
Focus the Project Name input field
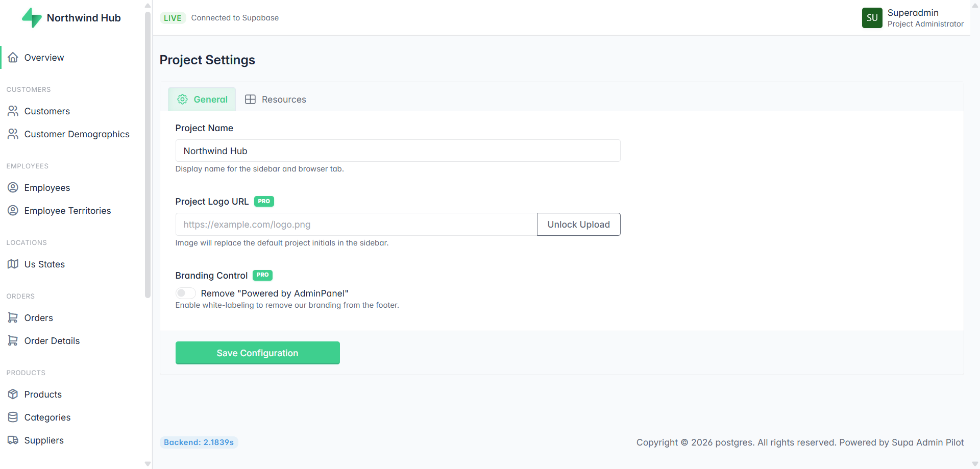(x=398, y=151)
